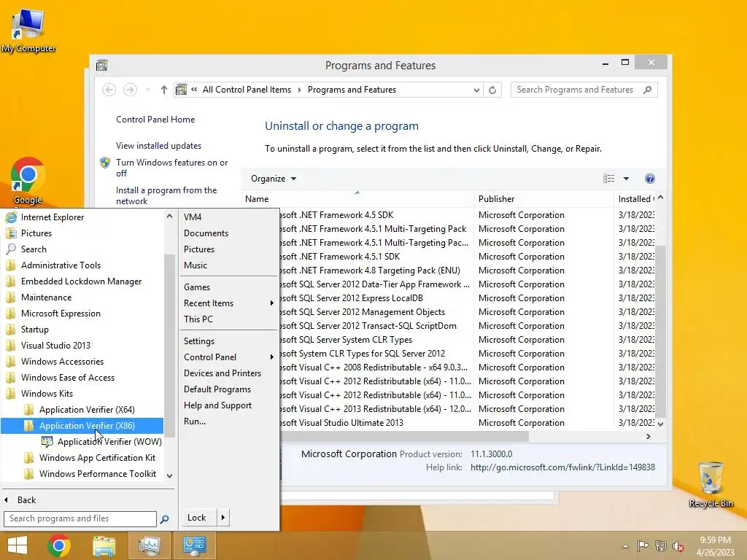Image resolution: width=747 pixels, height=560 pixels.
Task: Open Google Chrome desktop shortcut
Action: click(x=28, y=181)
